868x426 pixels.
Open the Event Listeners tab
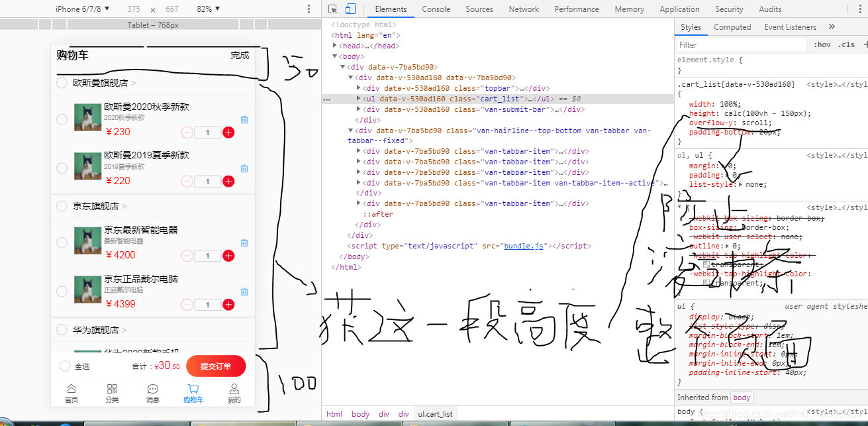(790, 27)
